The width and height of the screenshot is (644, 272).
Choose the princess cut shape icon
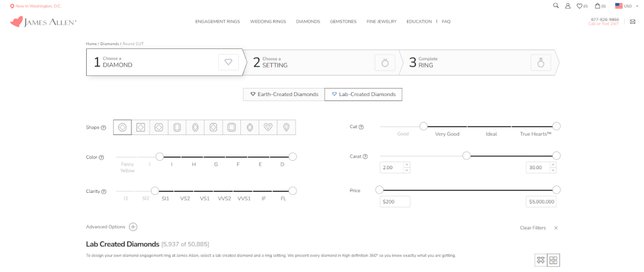point(141,128)
